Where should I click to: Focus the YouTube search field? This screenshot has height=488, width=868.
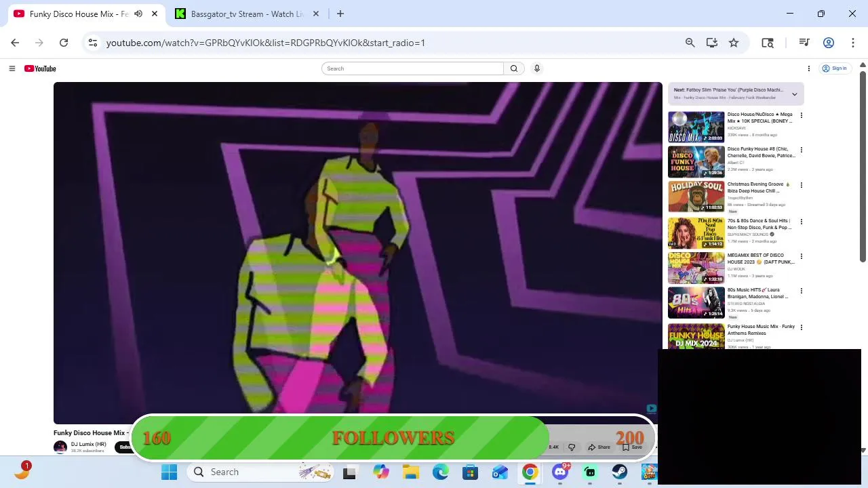click(413, 68)
